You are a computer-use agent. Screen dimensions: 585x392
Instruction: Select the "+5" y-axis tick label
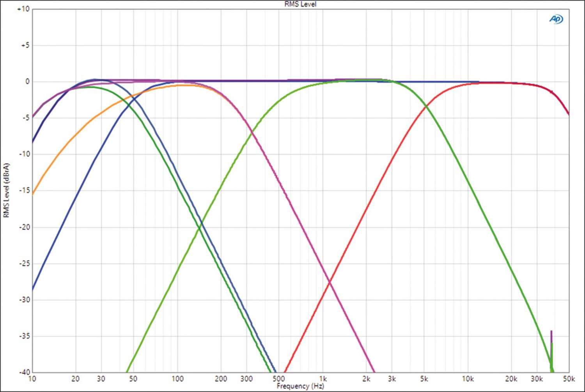[x=25, y=45]
